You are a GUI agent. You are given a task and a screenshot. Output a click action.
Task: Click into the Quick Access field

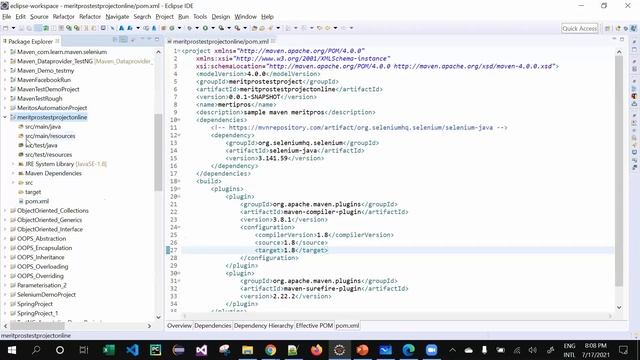pos(580,28)
